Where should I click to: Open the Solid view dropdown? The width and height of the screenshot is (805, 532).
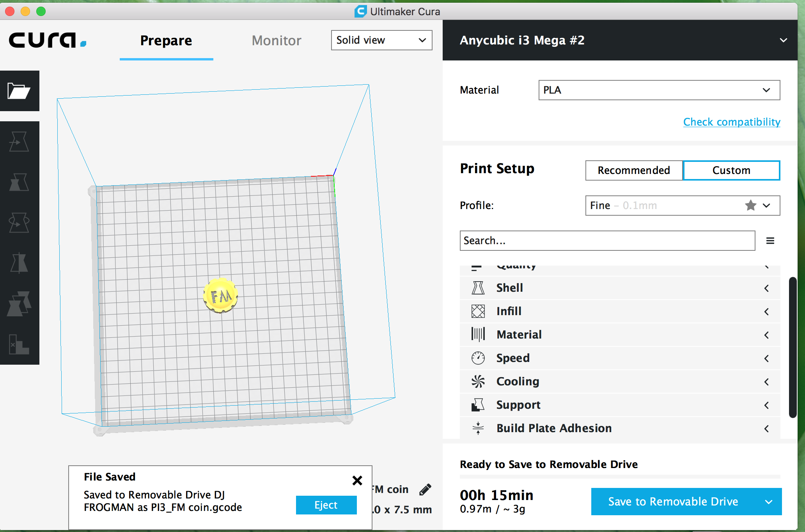coord(382,40)
